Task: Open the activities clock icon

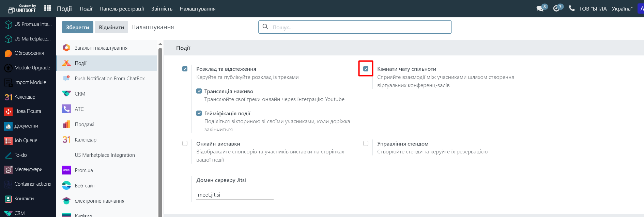Action: (556, 9)
